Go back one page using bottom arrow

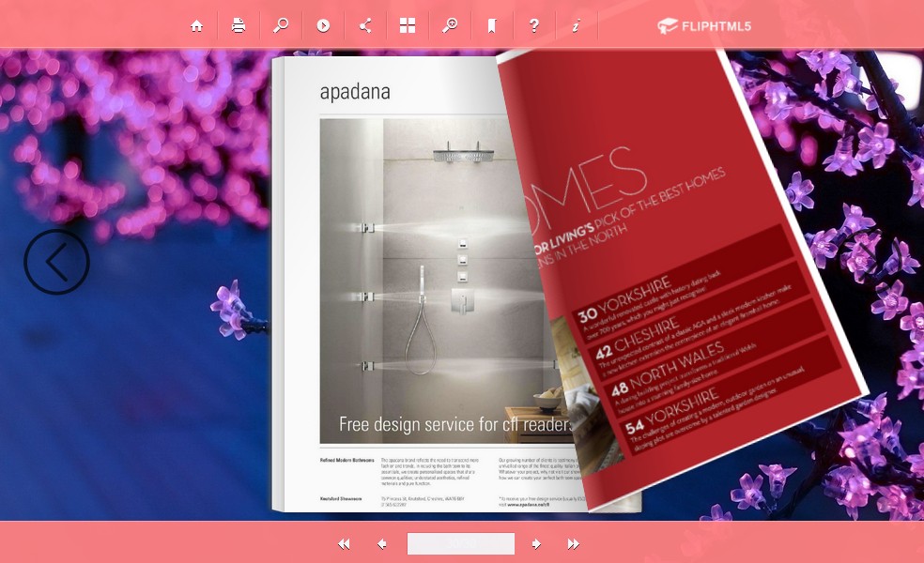pyautogui.click(x=382, y=544)
